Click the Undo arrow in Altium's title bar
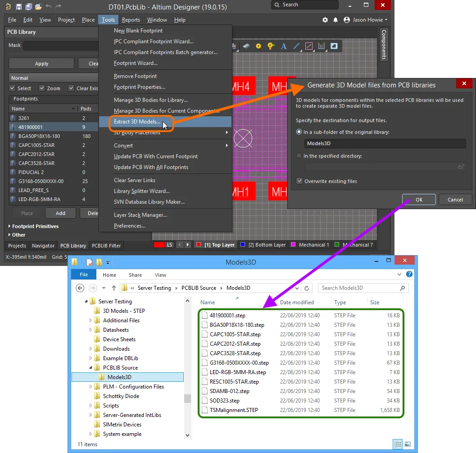The height and width of the screenshot is (453, 476). pos(49,6)
